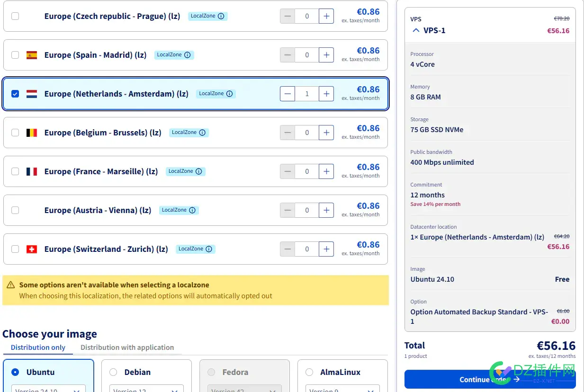This screenshot has width=584, height=392.
Task: Click info icon on Zurich LocalZone badge
Action: (209, 249)
